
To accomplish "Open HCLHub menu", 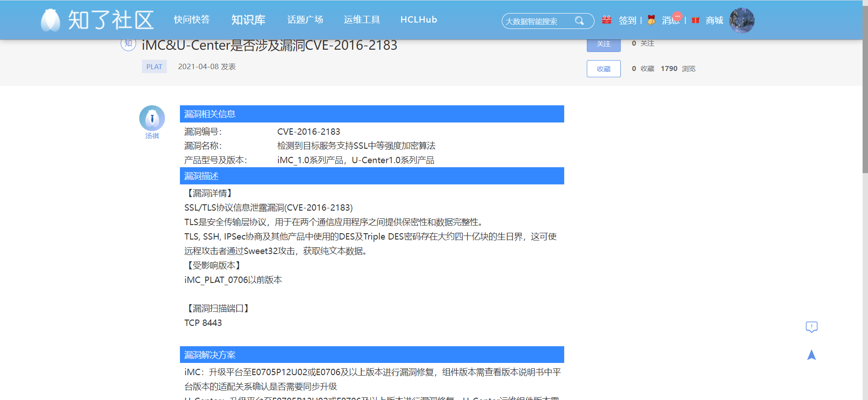I will click(419, 20).
